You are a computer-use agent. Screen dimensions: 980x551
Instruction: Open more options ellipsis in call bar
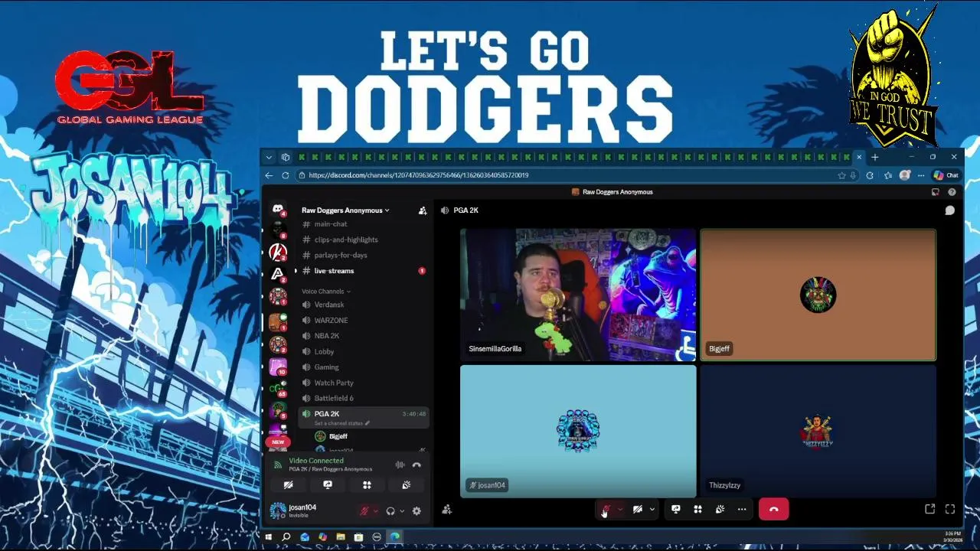point(742,509)
